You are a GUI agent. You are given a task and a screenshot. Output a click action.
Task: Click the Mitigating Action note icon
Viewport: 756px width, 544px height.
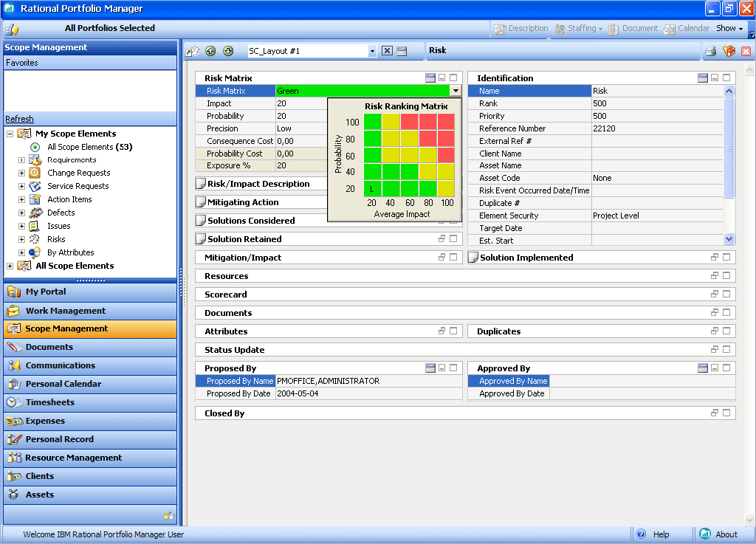tap(201, 202)
